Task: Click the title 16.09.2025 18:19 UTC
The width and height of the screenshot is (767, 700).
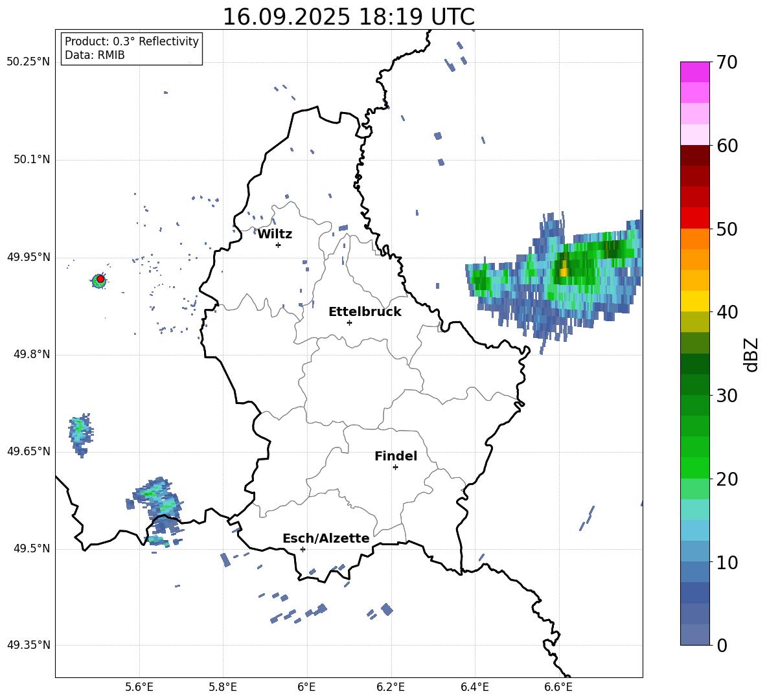Action: click(x=349, y=17)
